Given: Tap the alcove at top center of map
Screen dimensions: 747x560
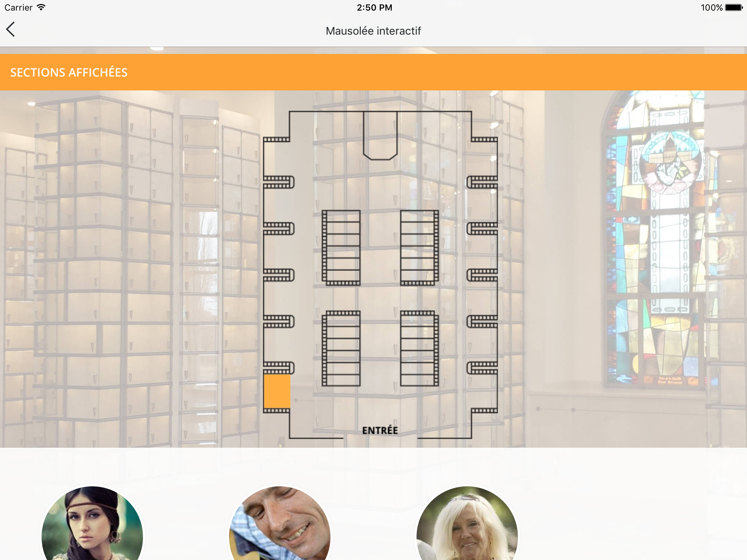Looking at the screenshot, I should pyautogui.click(x=380, y=136).
